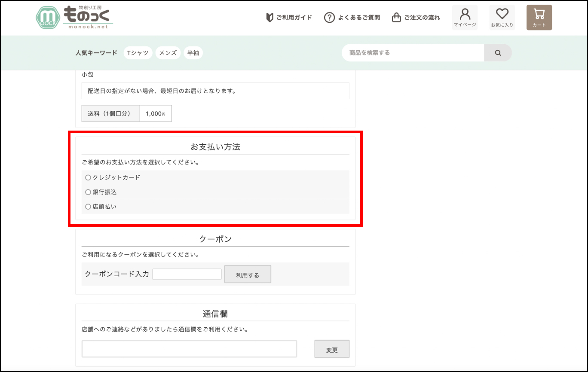
Task: Open the ご利用ガイド beginner guide icon
Action: (270, 18)
